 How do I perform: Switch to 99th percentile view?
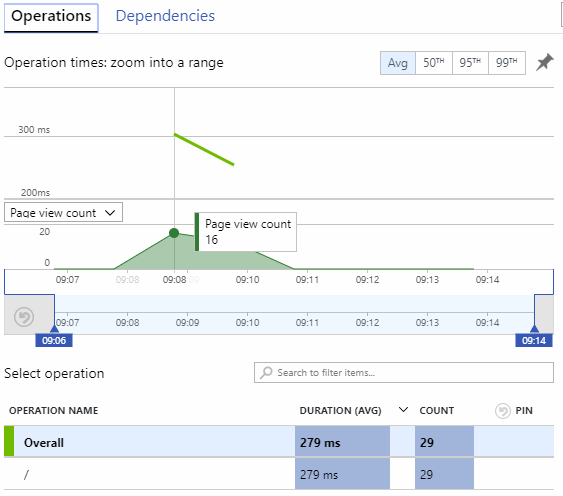507,63
